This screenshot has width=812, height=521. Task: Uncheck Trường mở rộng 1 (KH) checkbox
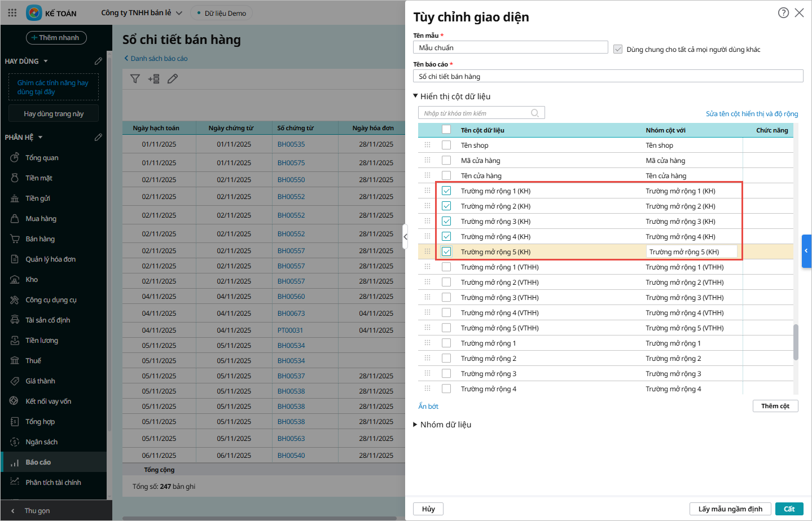tap(446, 191)
